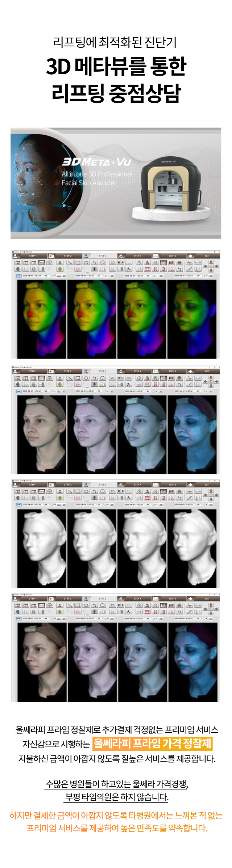Toggle the R mirror button in white 3D model window
Image resolution: width=232 pixels, height=868 pixels.
tap(119, 491)
